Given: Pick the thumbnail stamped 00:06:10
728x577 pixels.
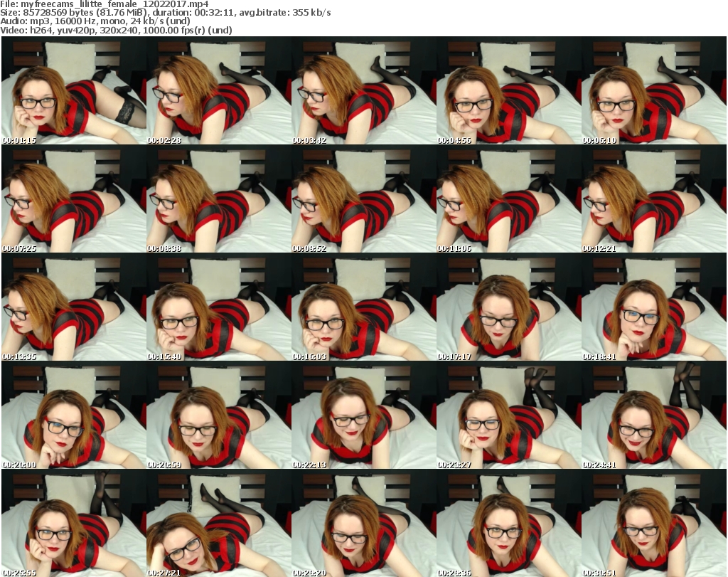Looking at the screenshot, I should [654, 90].
